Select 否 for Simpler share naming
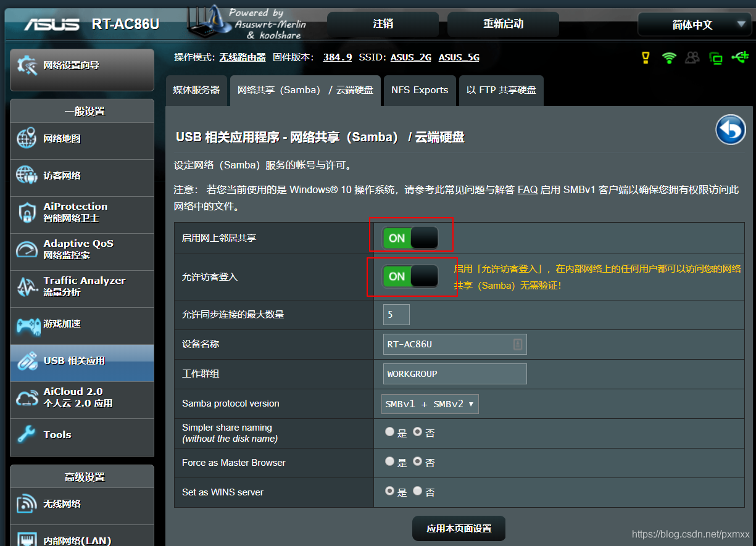 [x=417, y=432]
